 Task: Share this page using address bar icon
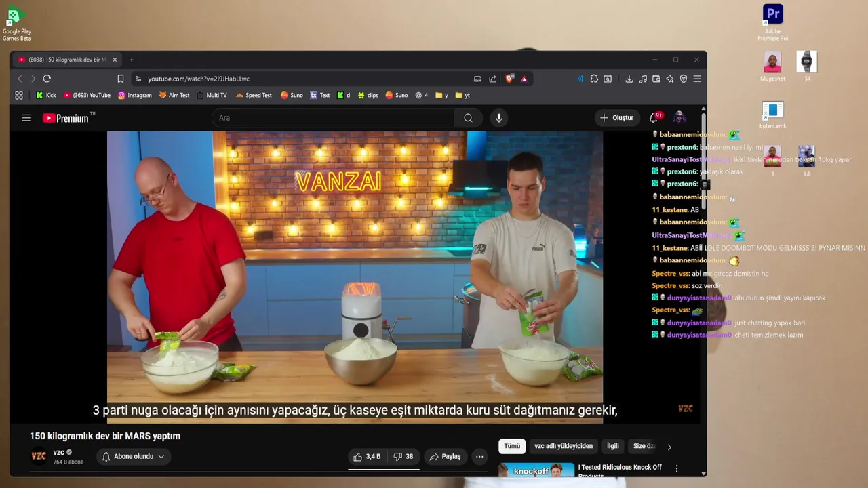(493, 79)
